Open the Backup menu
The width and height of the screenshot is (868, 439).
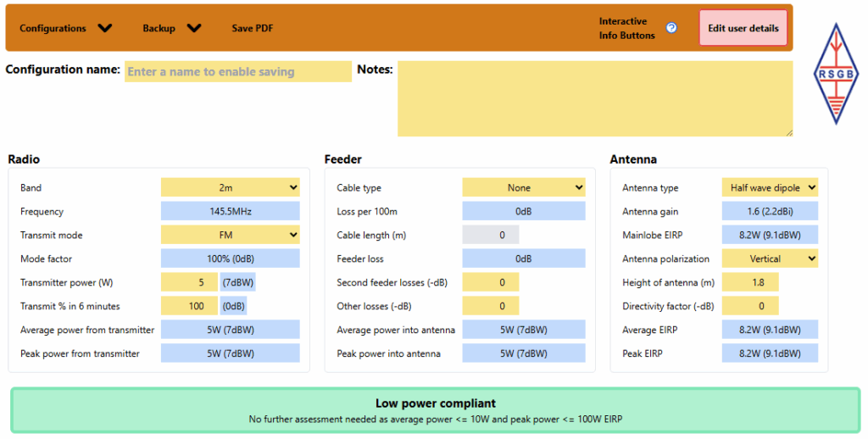coord(171,28)
